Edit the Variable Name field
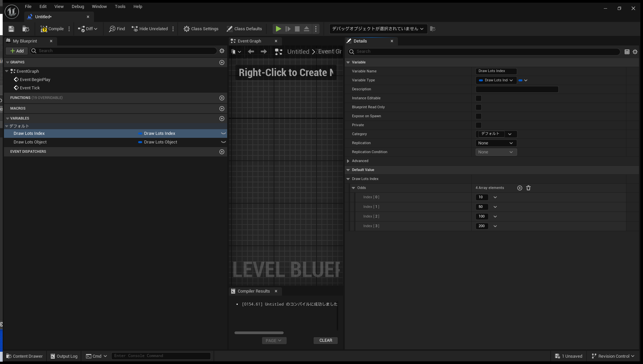643x364 pixels. [x=496, y=71]
